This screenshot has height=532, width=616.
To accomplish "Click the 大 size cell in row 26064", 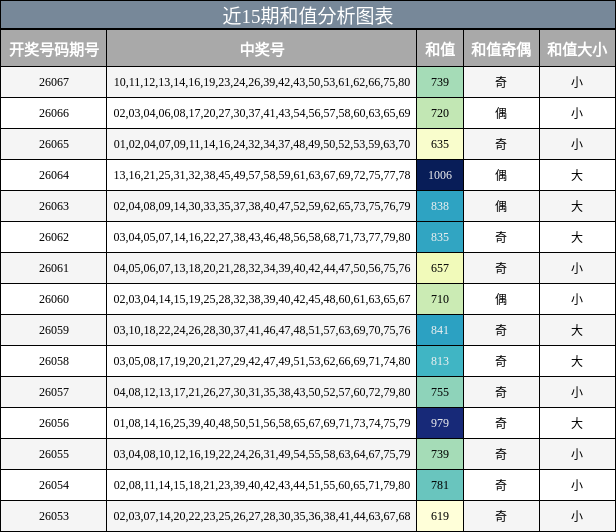I will (577, 175).
